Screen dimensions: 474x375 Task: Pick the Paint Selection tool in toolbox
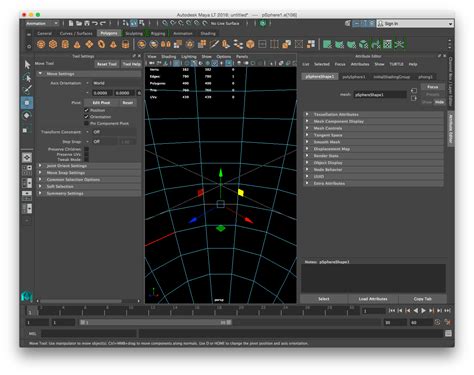27,90
